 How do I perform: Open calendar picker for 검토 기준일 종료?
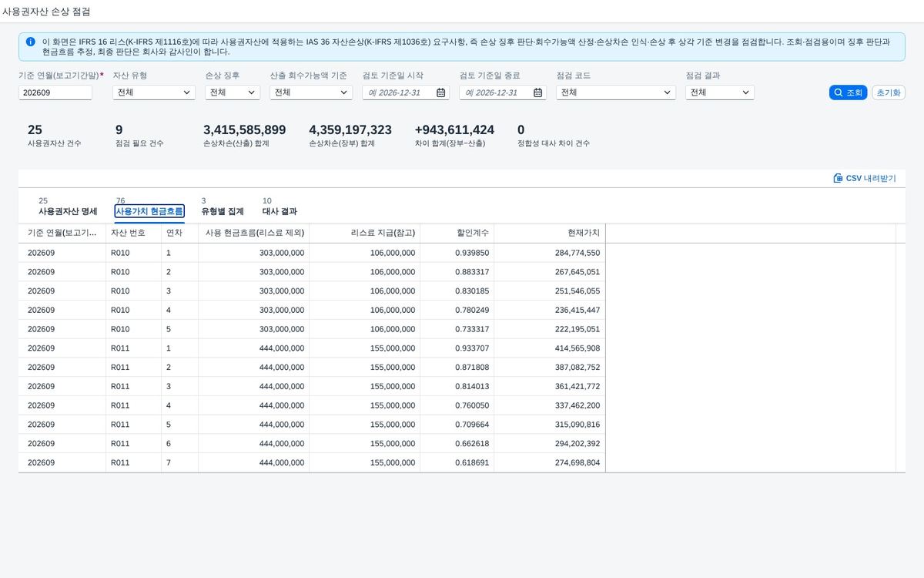[538, 92]
